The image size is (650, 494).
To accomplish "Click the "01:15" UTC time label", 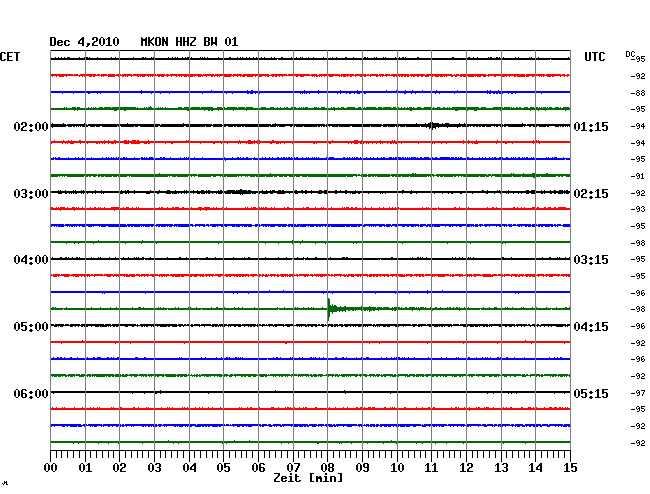I will pos(591,126).
